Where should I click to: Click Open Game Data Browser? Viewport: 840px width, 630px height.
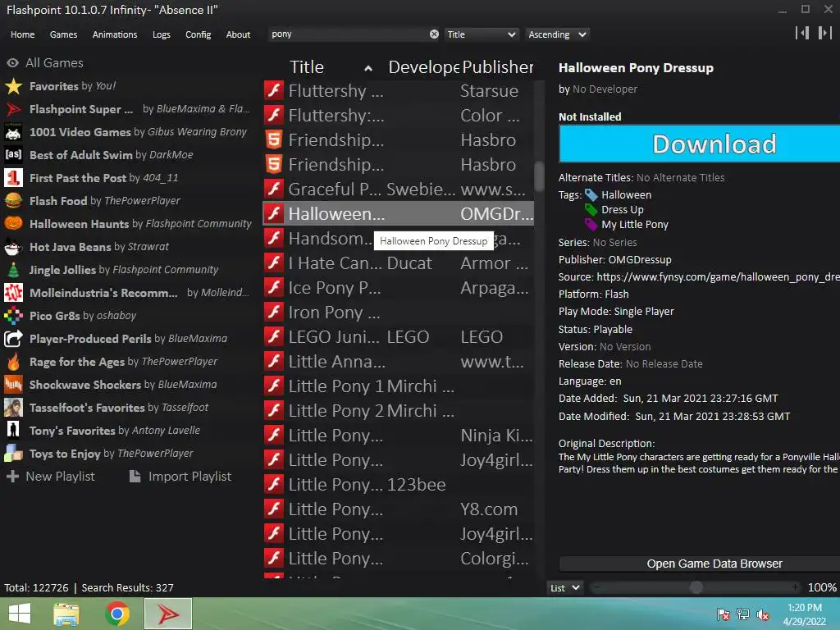point(700,564)
